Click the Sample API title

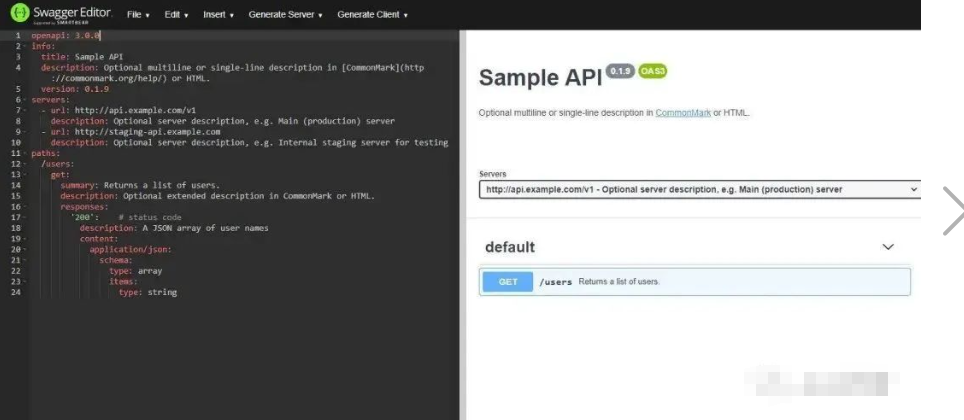pos(540,78)
